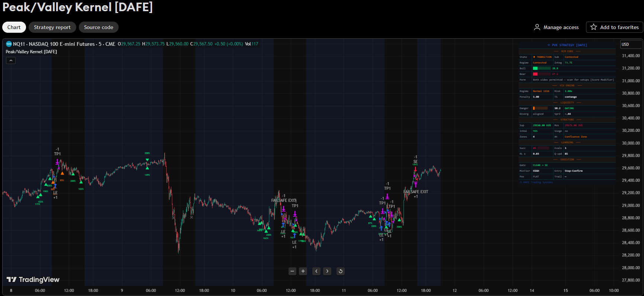Click the aligned Diverg value
Screen dimensions: 644x296
pyautogui.click(x=538, y=114)
